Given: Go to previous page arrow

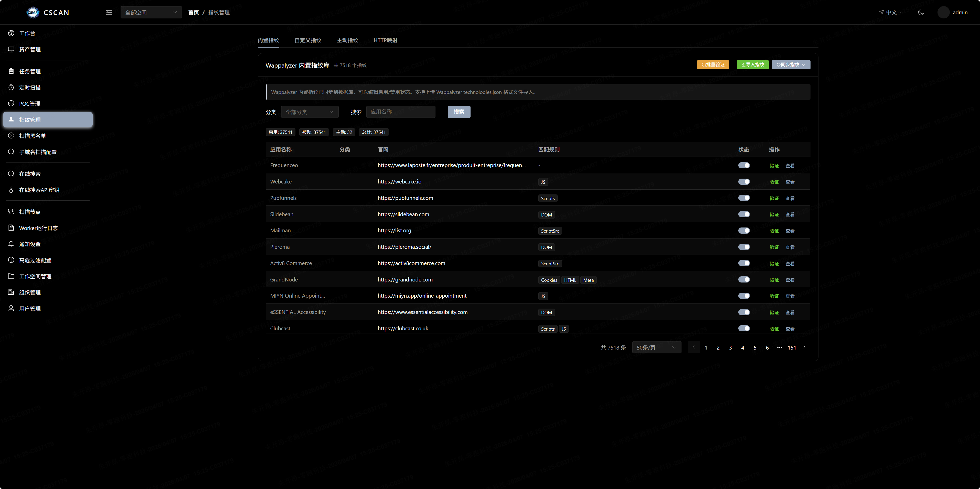Looking at the screenshot, I should coord(694,347).
